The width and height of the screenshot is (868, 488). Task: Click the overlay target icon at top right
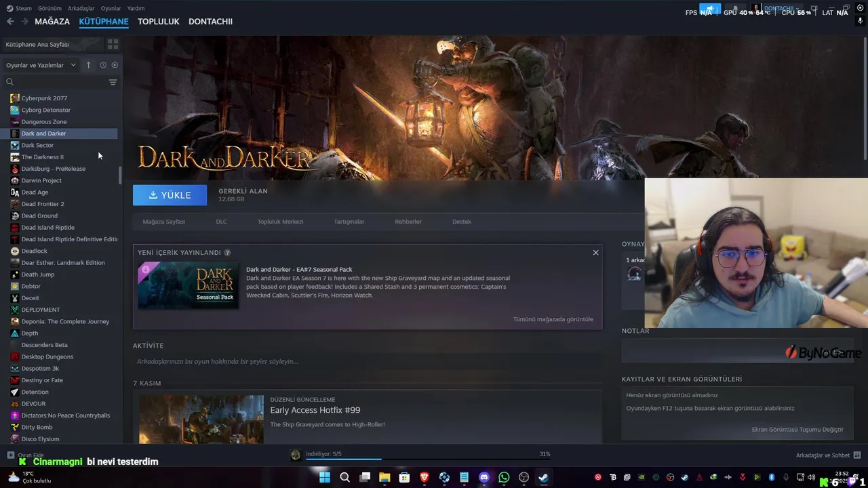click(860, 7)
